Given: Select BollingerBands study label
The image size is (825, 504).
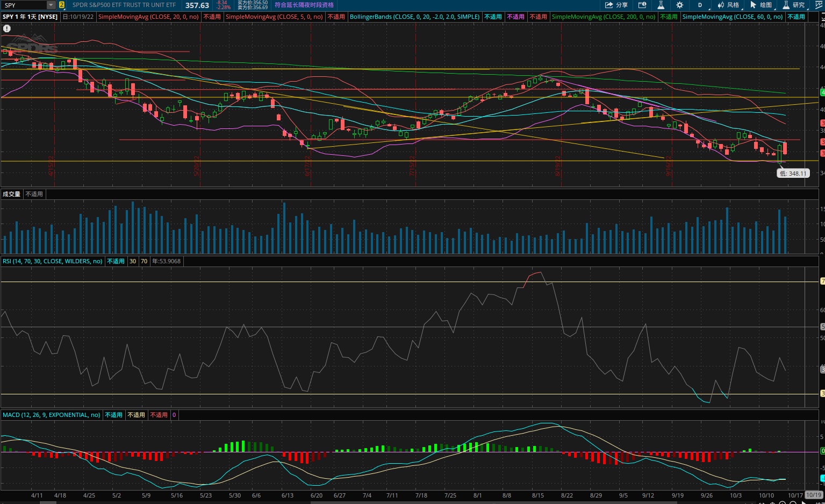Looking at the screenshot, I should 414,17.
